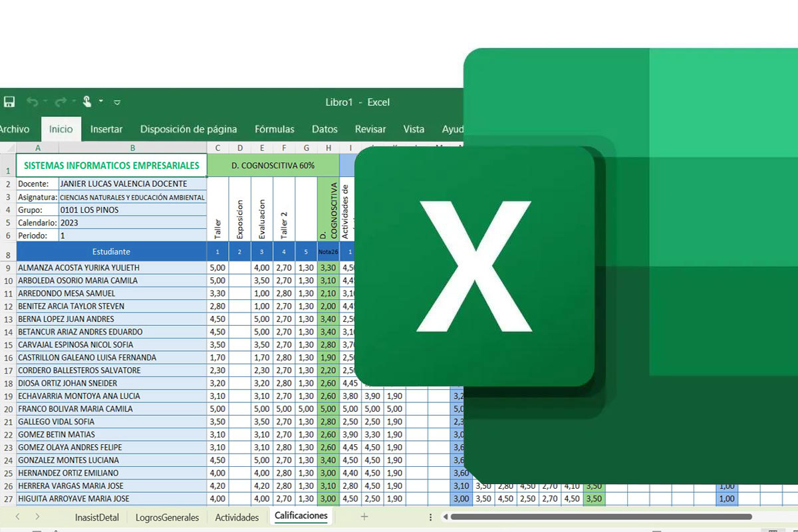Image resolution: width=798 pixels, height=532 pixels.
Task: Select student ARBOLEDA OSORIO MARIA CAMILA
Action: [112, 280]
